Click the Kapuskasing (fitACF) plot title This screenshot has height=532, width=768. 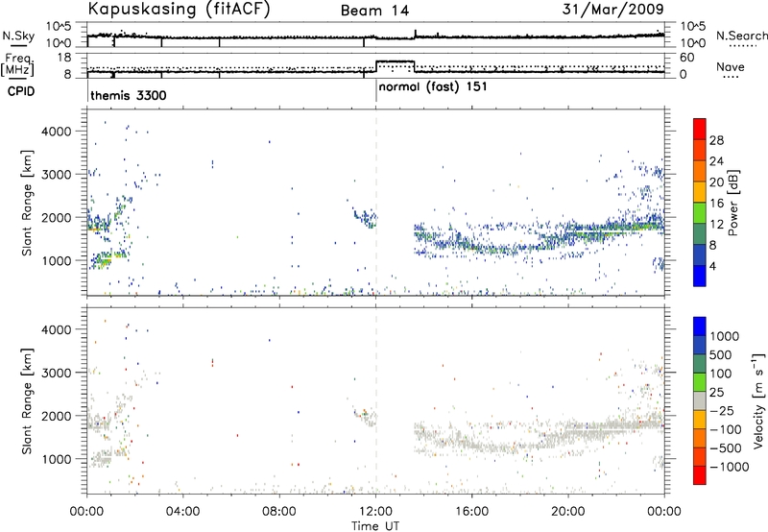click(x=179, y=10)
